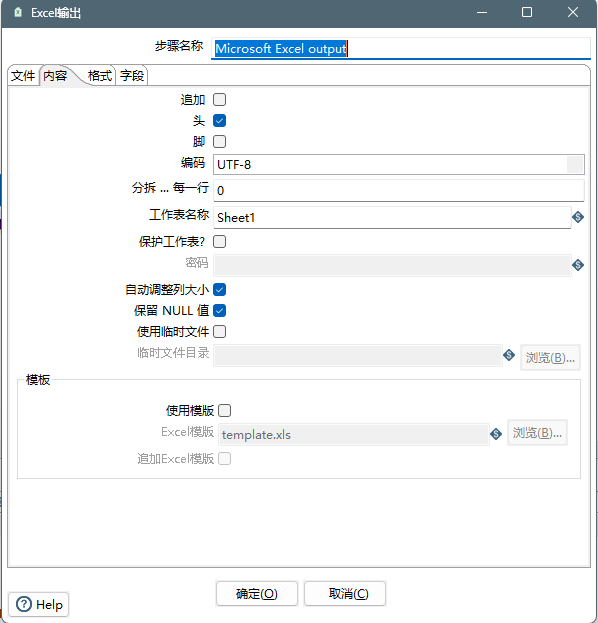This screenshot has height=623, width=598.
Task: Click the variable icon beside Excel模版 field
Action: [495, 434]
